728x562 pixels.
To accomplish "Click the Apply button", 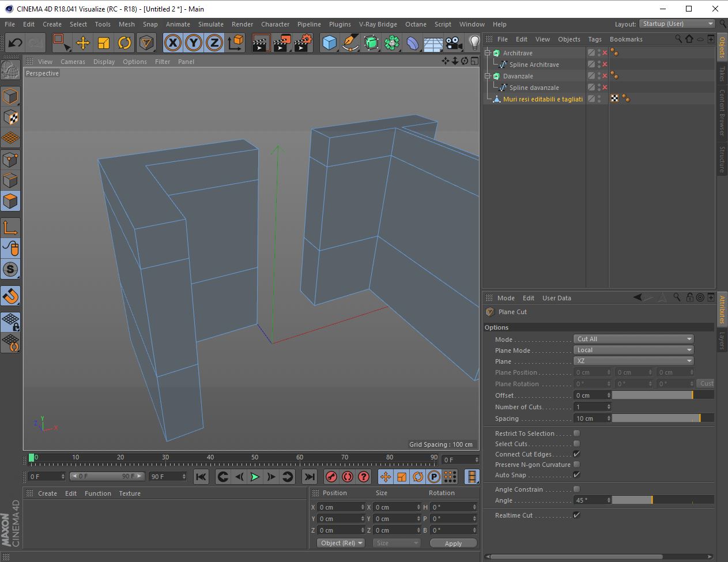I will (x=453, y=543).
